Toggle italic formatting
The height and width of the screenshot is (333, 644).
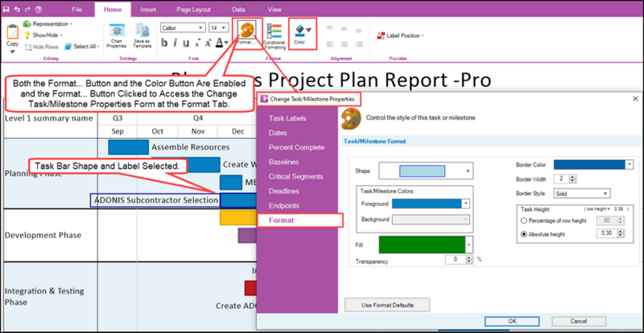pos(175,43)
